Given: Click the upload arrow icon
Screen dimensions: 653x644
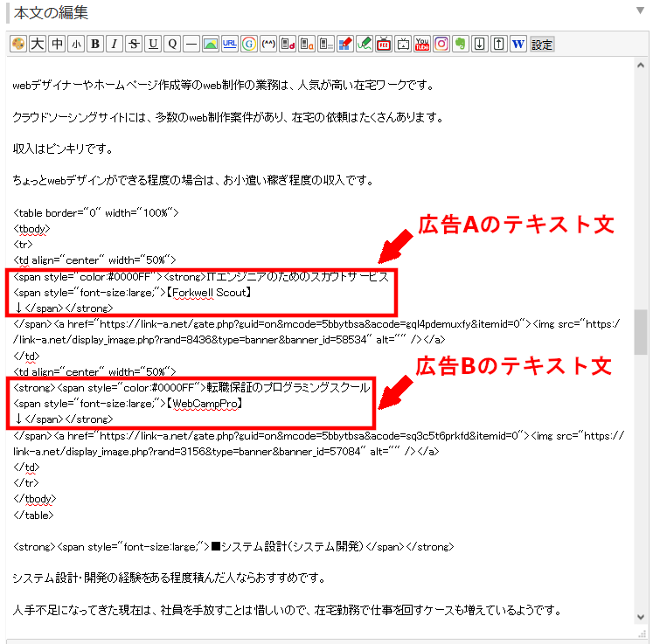Looking at the screenshot, I should click(x=499, y=44).
